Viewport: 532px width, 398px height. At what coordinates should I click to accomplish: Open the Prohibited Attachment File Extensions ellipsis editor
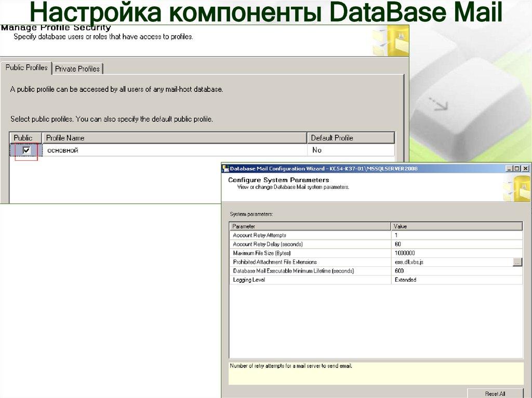518,262
